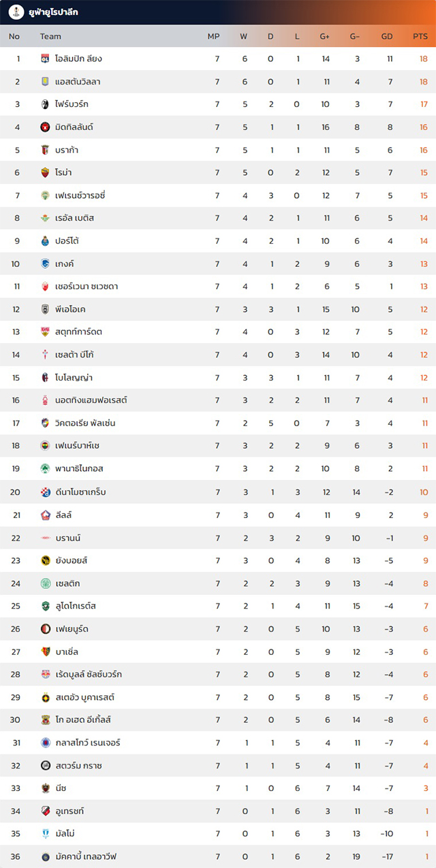
Task: Click the Celtic club badge
Action: coord(46,583)
